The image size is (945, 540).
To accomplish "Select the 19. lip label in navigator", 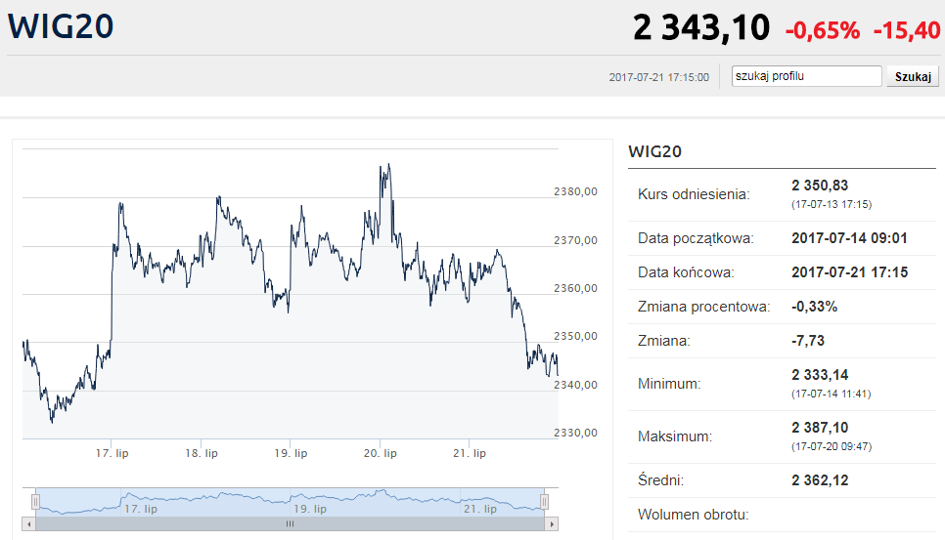I will point(310,509).
